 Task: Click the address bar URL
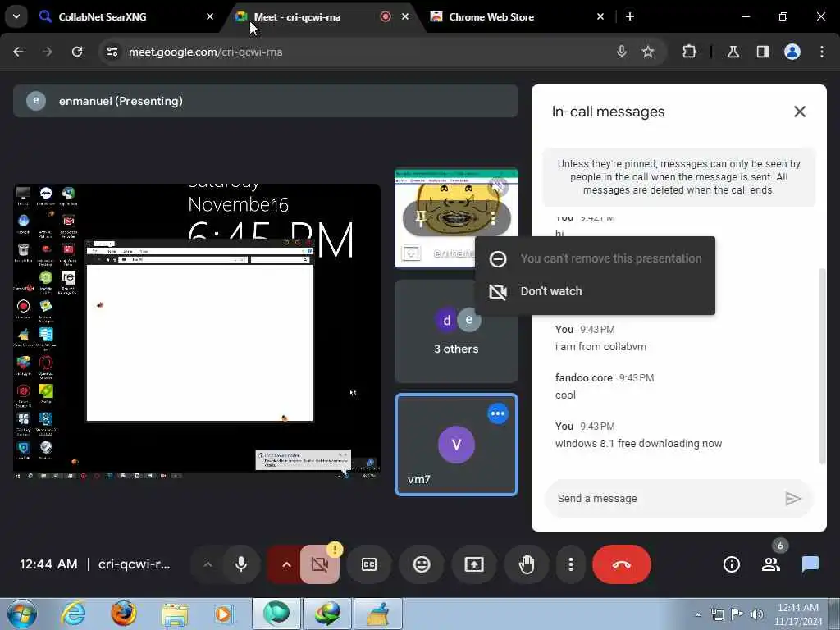click(205, 52)
